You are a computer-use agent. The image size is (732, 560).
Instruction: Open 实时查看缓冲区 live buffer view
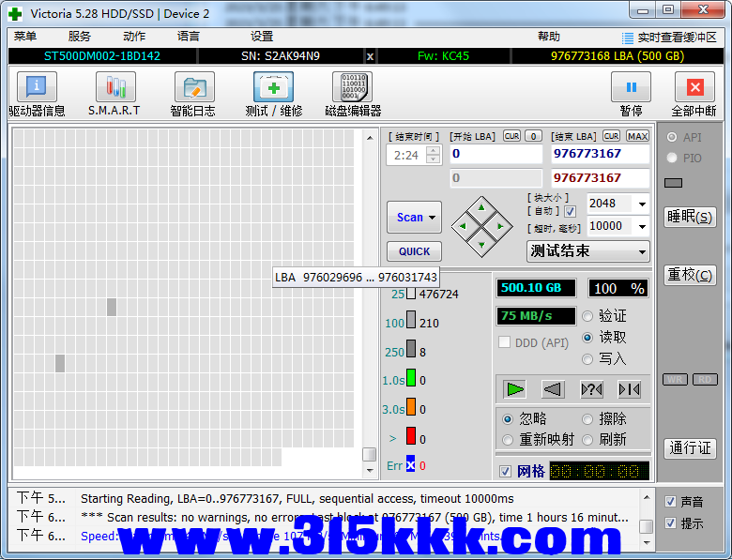coord(669,38)
